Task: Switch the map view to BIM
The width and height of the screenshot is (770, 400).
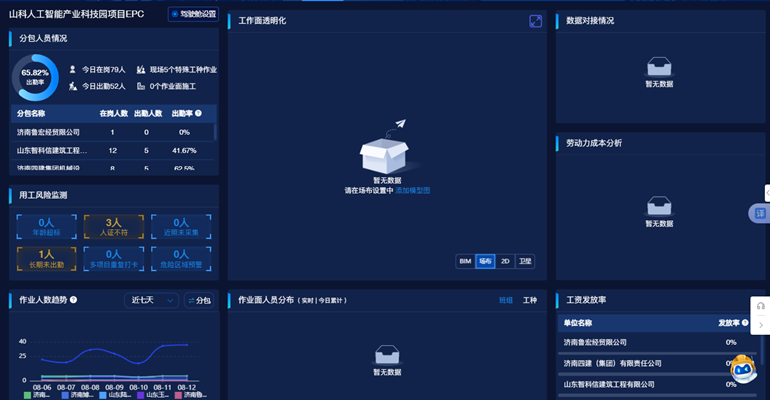Action: click(x=464, y=261)
